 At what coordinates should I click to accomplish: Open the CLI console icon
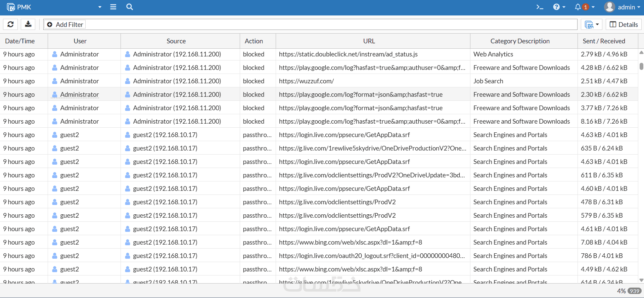pyautogui.click(x=540, y=7)
